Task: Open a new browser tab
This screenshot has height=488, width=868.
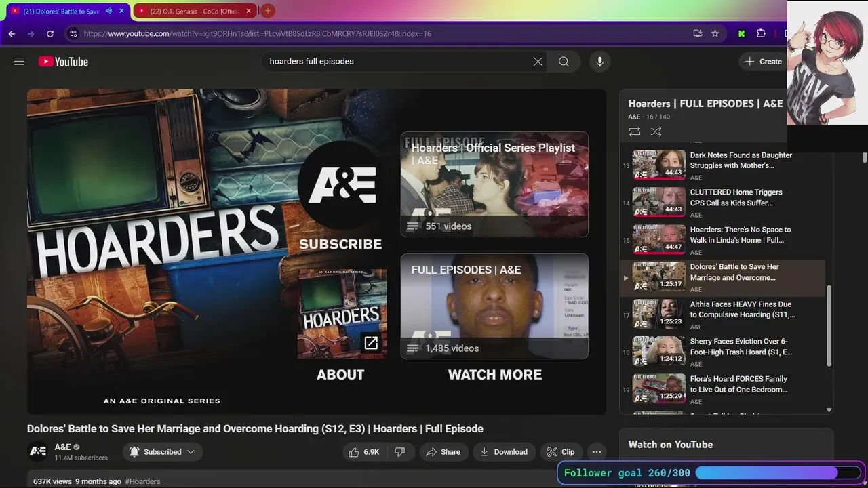Action: coord(268,11)
